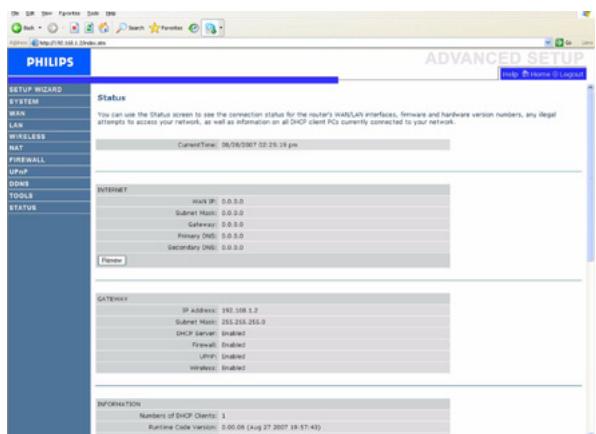The width and height of the screenshot is (596, 434).
Task: Expand the address bar dropdown arrow
Action: tap(548, 43)
